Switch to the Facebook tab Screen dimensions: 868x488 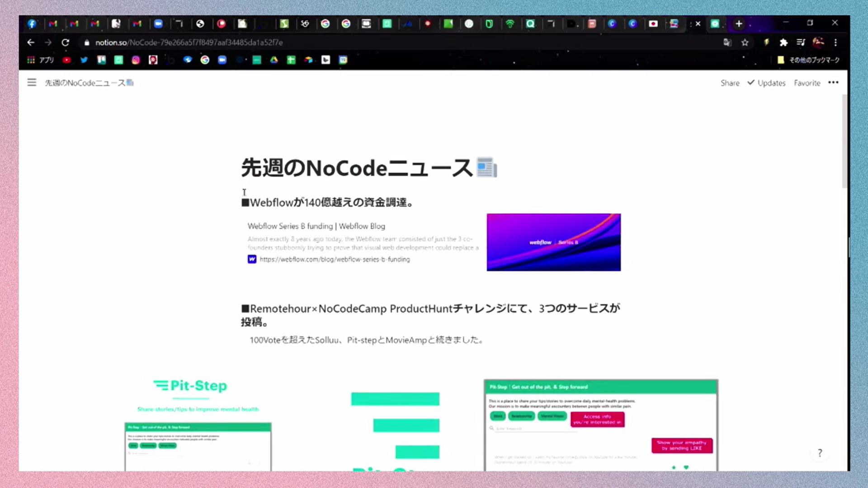coord(32,24)
